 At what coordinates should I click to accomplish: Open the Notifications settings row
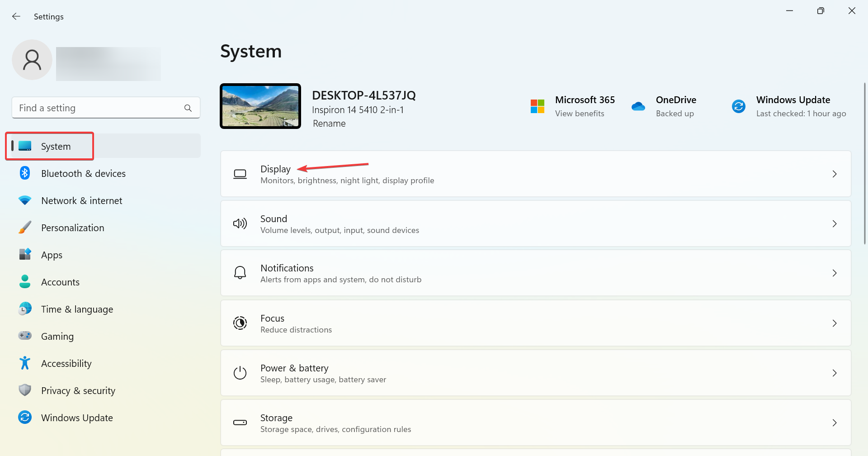click(535, 273)
